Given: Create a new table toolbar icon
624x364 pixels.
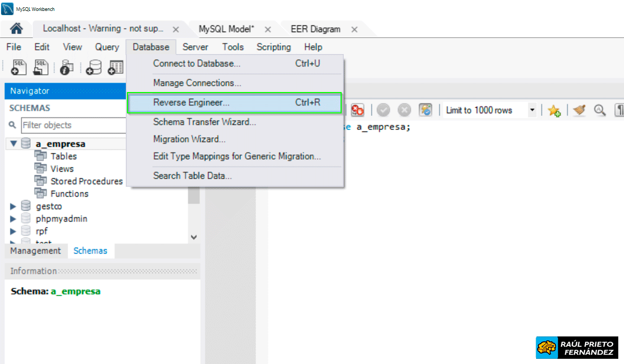Looking at the screenshot, I should 116,68.
